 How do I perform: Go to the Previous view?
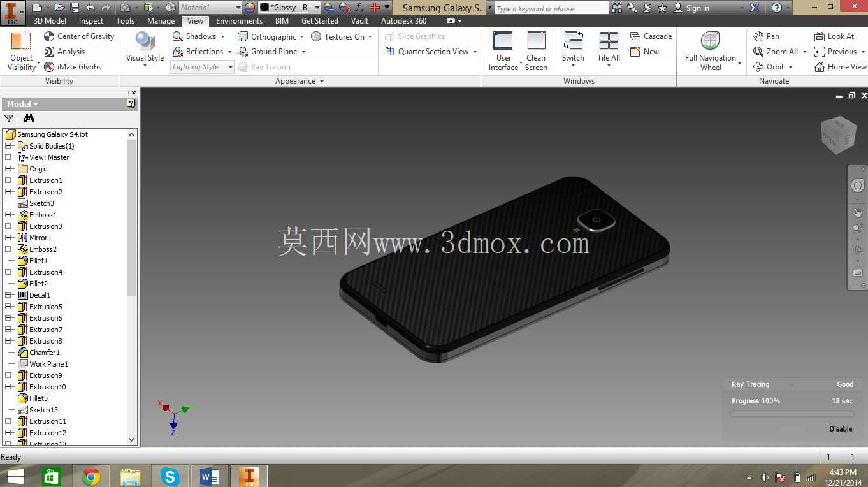coord(835,52)
